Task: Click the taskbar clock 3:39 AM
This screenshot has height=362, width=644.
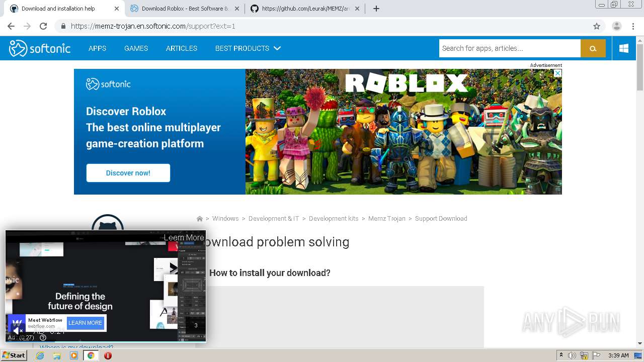Action: (618, 355)
